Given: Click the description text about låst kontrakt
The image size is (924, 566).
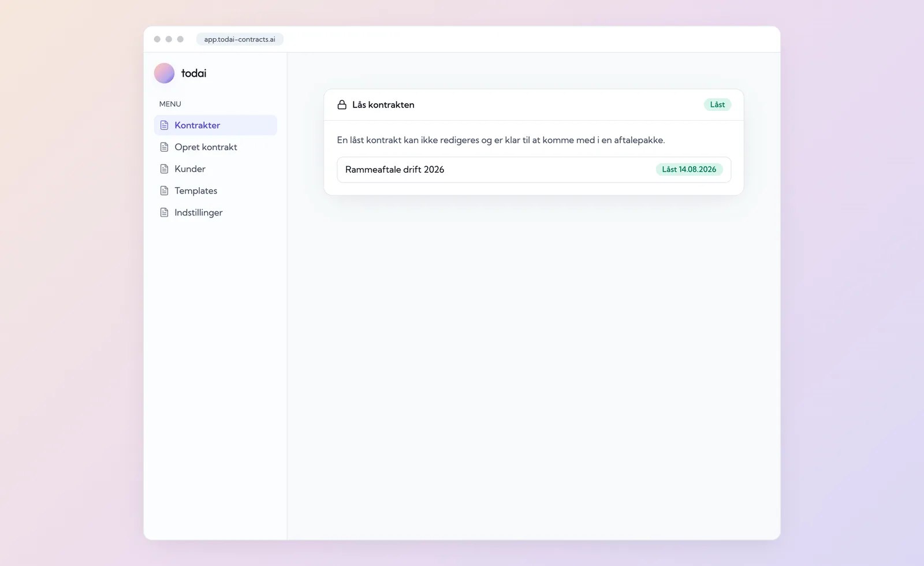Looking at the screenshot, I should (501, 140).
